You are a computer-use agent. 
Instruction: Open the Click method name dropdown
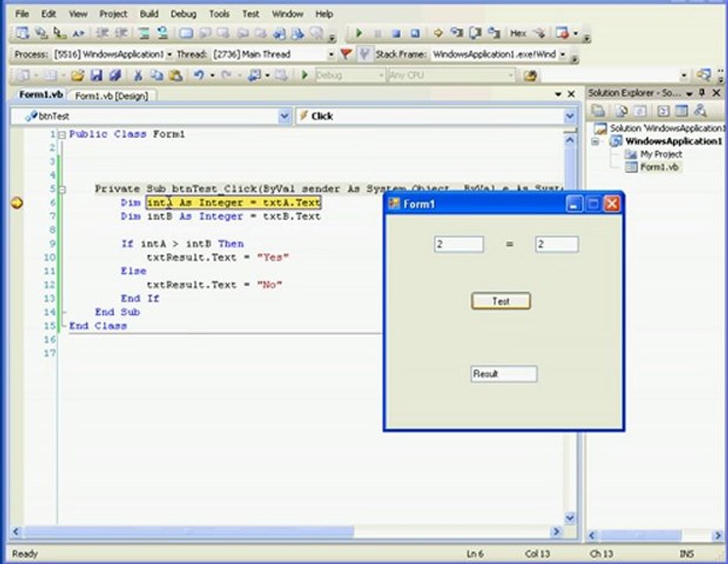[x=570, y=116]
